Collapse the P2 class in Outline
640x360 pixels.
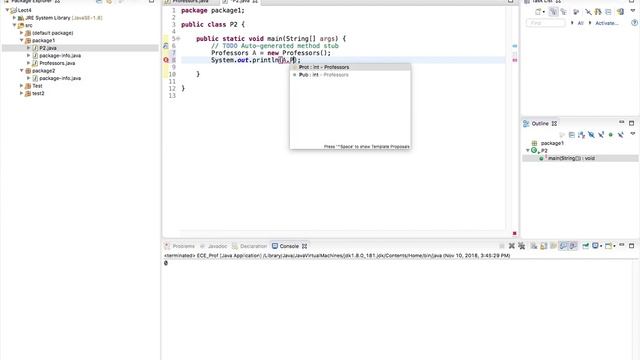[528, 151]
